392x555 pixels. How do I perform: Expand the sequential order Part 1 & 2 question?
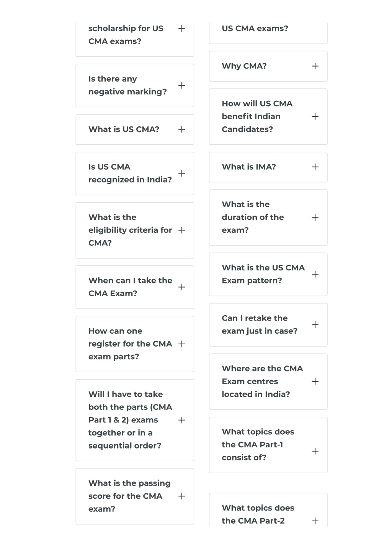pos(135,420)
